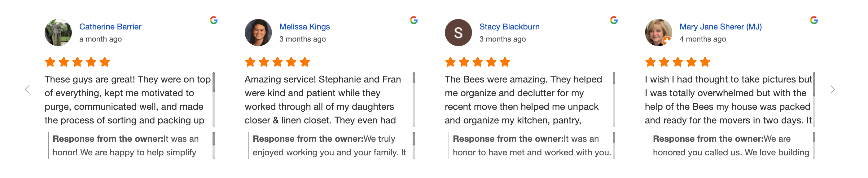Open Mary Jane Sherer (MJ) profile link
Viewport: 868px width, 178px height.
pos(721,27)
